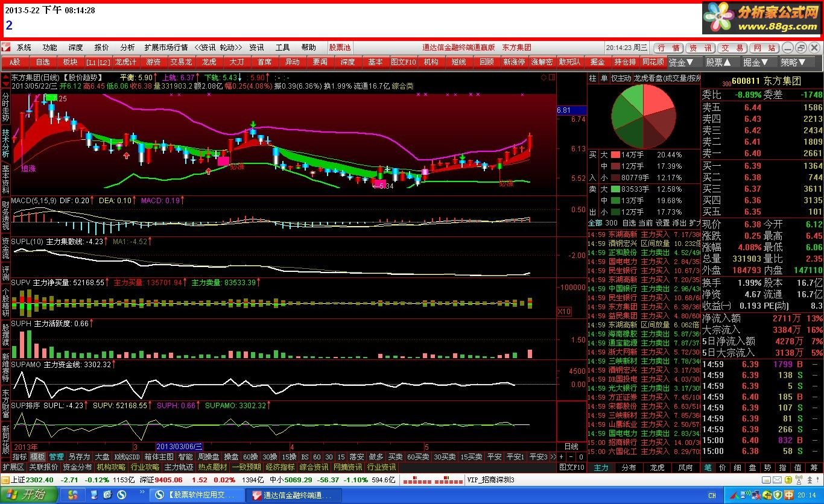Click the 龙虎 tab under news panel

coord(657,467)
